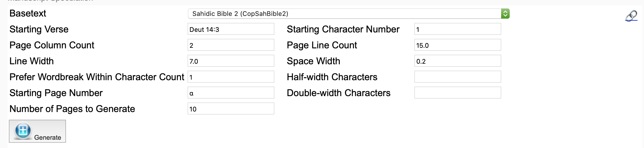Click the Page Line Count field

(457, 45)
